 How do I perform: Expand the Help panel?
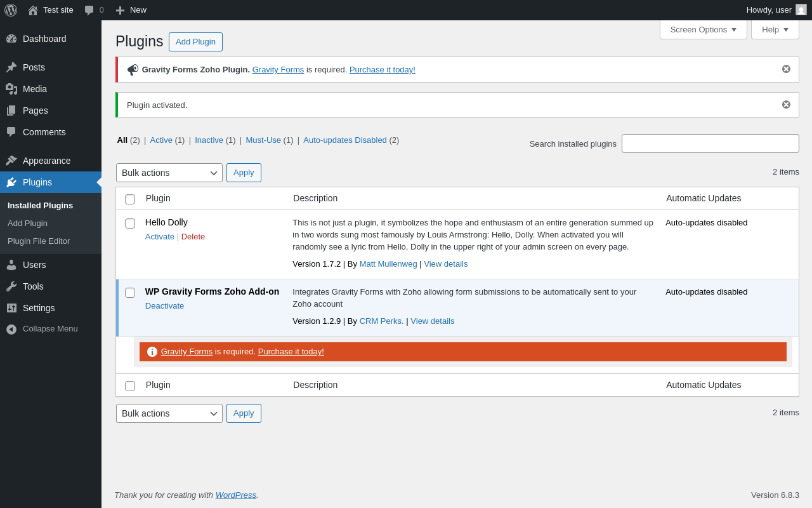coord(775,29)
